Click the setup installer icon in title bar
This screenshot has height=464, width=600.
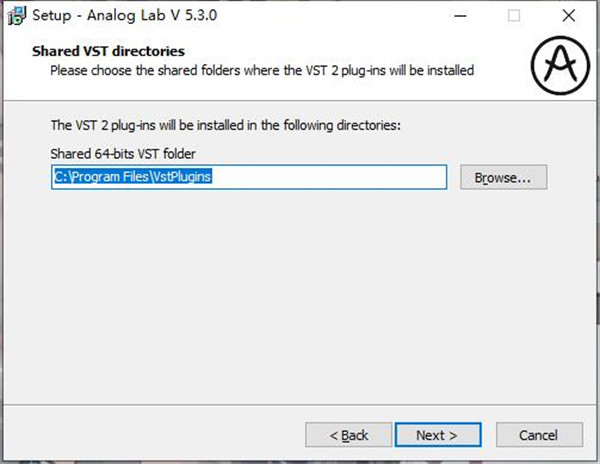coord(17,16)
